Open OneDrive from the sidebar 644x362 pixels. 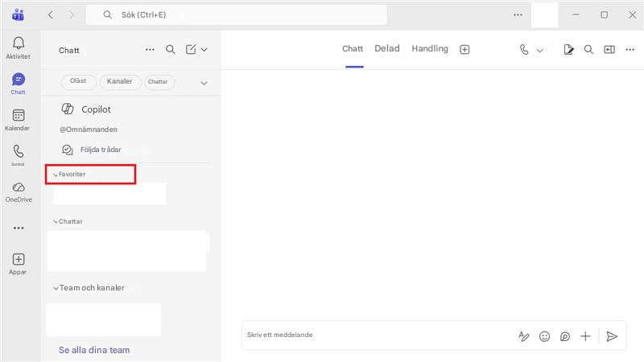click(x=18, y=191)
